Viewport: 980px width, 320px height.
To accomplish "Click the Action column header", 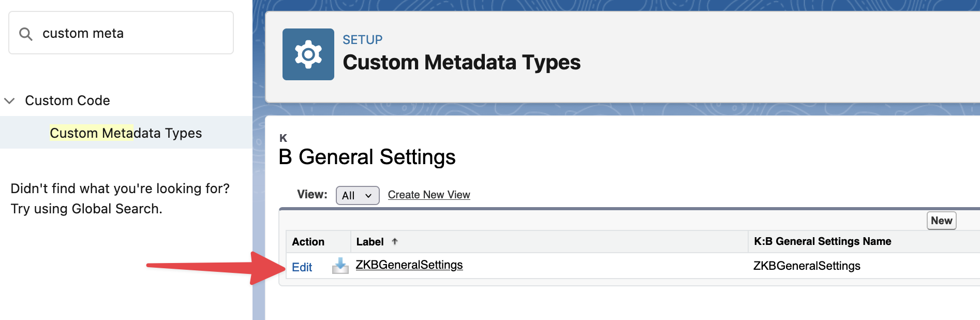I will [x=308, y=242].
